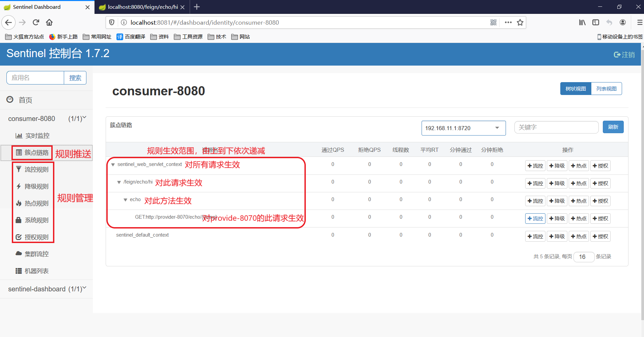Image resolution: width=644 pixels, height=337 pixels.
Task: Add 流控 rule for echo row
Action: click(535, 201)
